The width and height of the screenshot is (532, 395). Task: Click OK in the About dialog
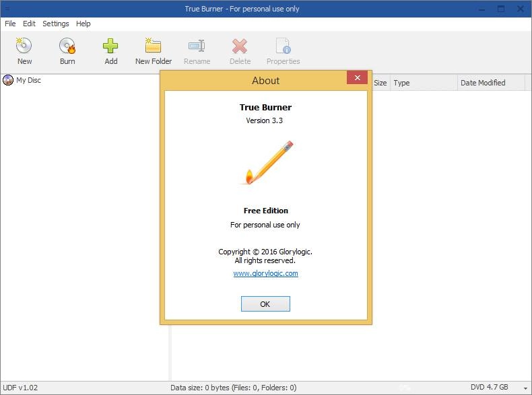(265, 303)
